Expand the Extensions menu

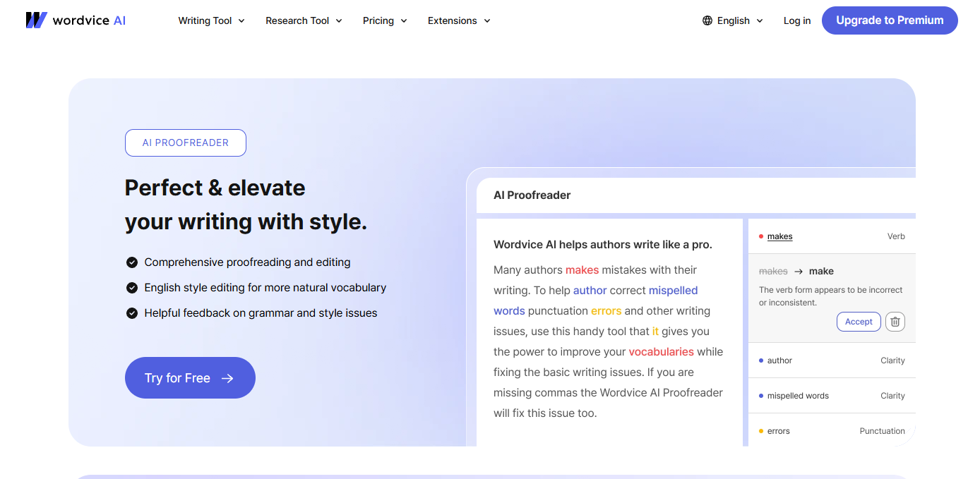(x=459, y=20)
